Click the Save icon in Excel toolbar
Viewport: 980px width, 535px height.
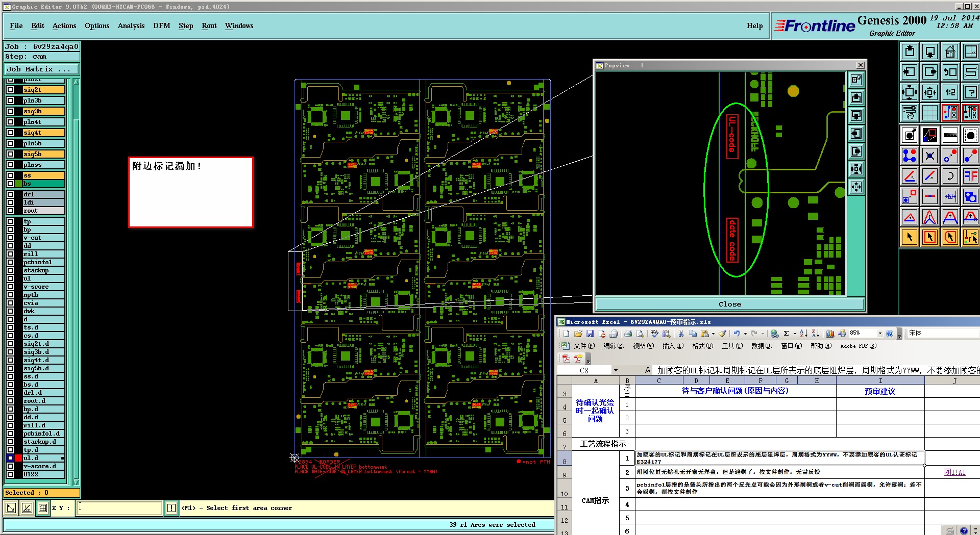tap(590, 334)
